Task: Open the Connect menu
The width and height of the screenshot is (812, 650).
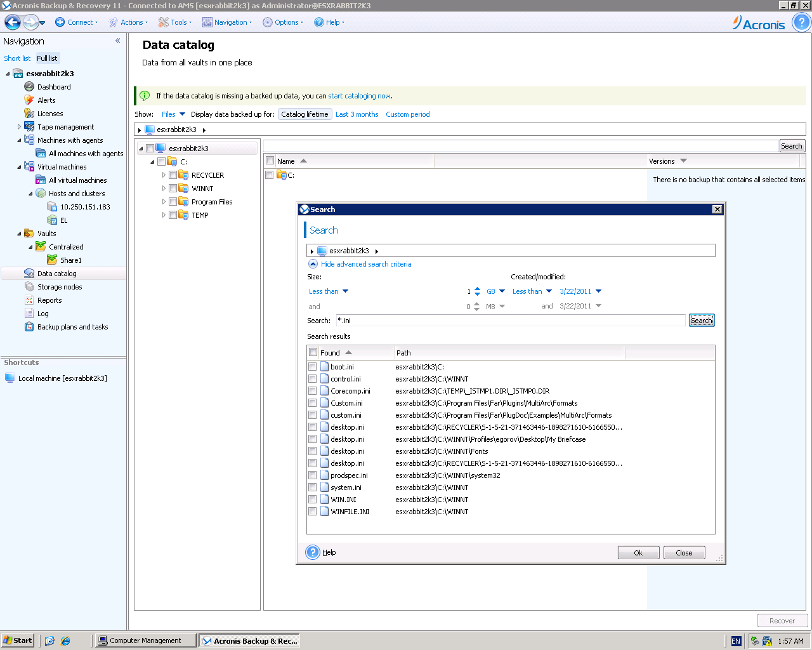Action: (76, 22)
